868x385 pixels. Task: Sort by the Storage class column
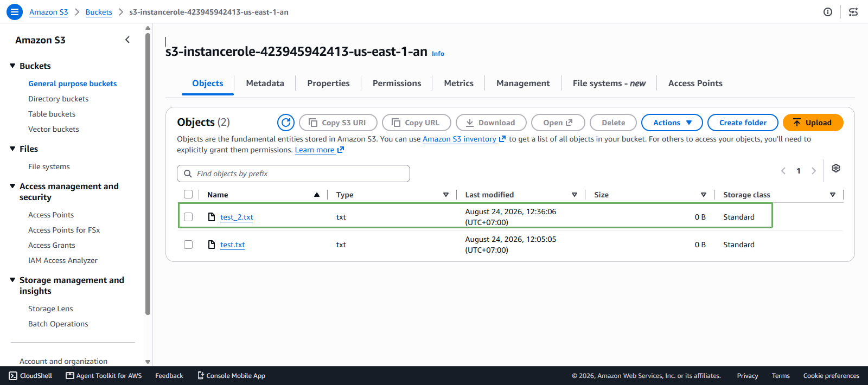[833, 195]
